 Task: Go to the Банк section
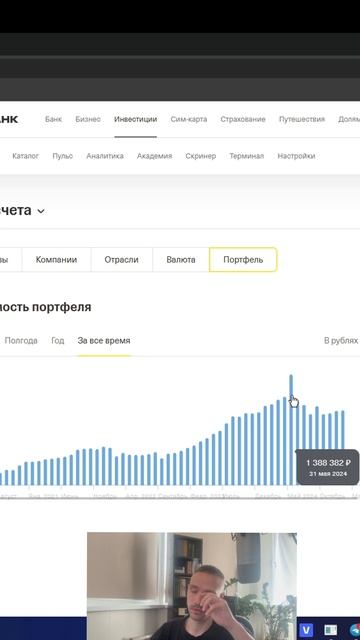point(53,119)
